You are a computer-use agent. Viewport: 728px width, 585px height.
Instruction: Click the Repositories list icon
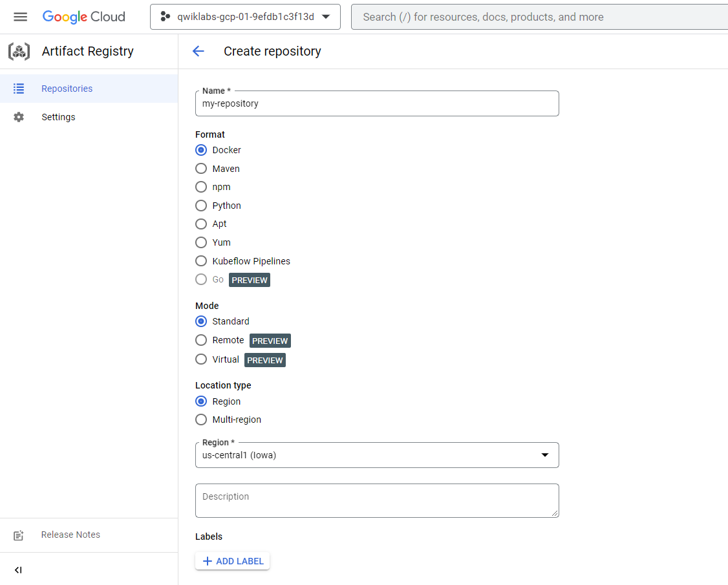19,89
